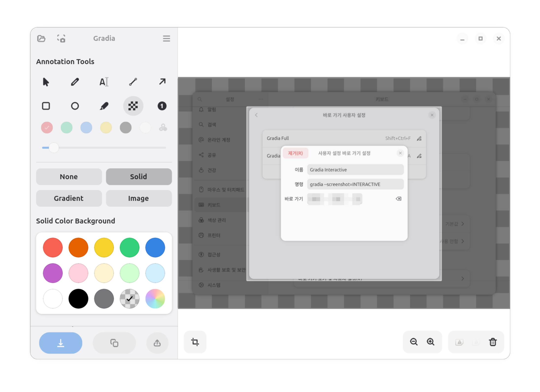Select the Line tool
This screenshot has width=540, height=392.
133,82
